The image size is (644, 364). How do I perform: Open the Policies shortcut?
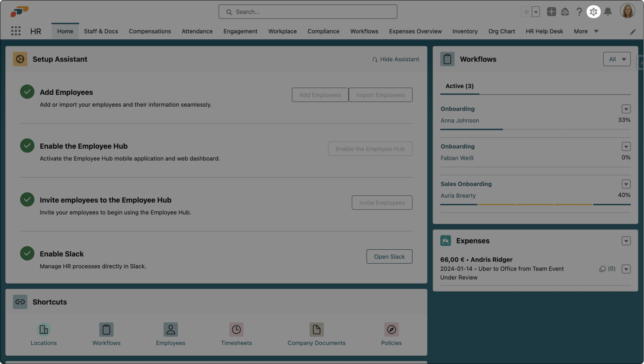(391, 334)
